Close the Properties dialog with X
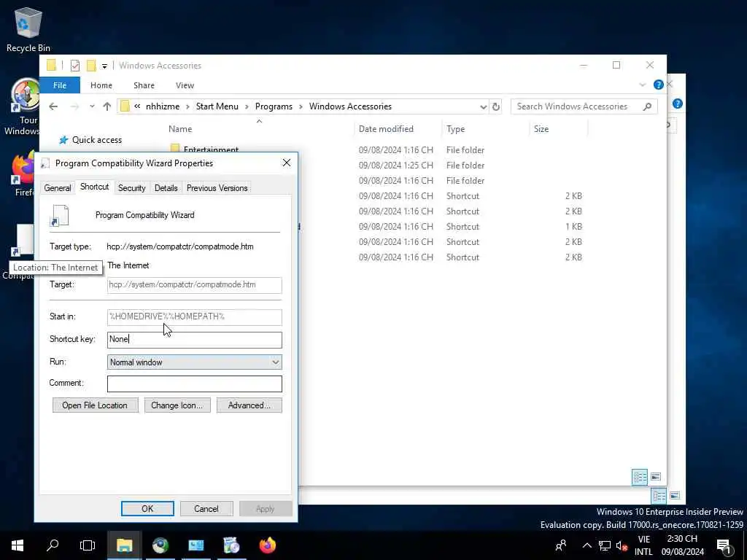 tap(286, 163)
